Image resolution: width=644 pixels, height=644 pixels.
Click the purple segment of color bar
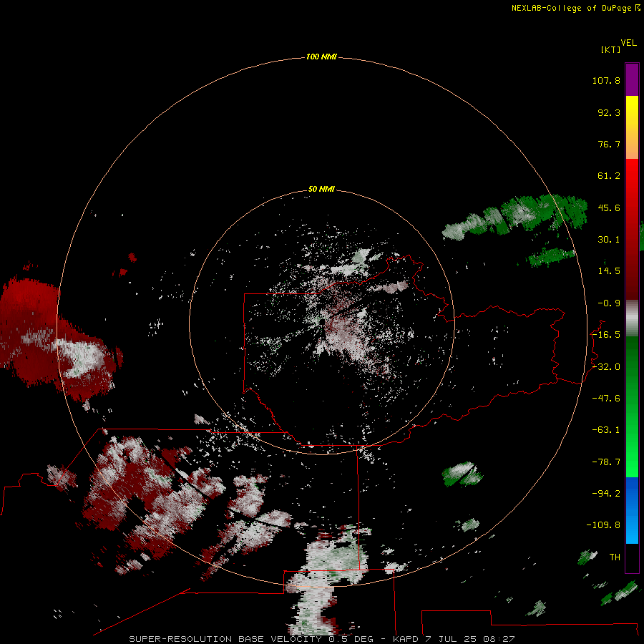pos(632,79)
